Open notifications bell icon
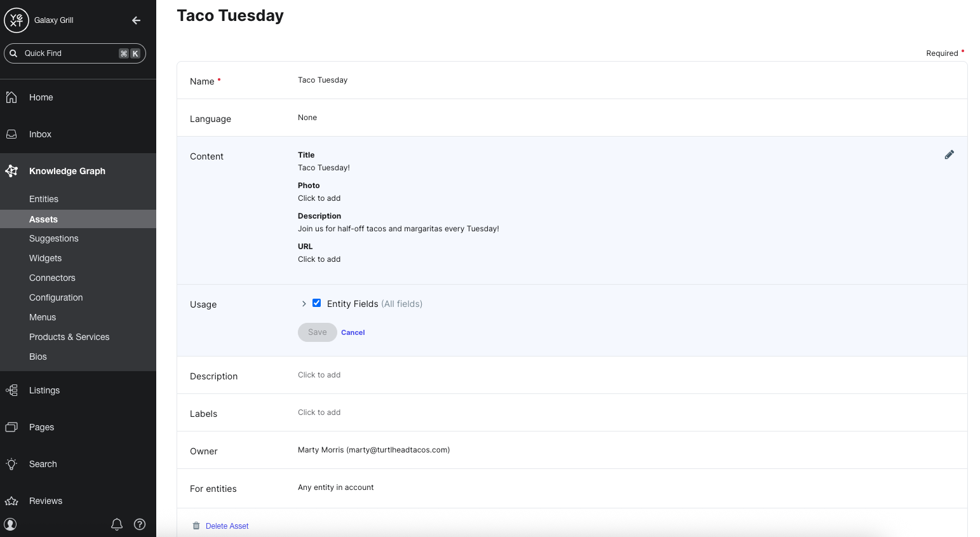 pyautogui.click(x=117, y=524)
